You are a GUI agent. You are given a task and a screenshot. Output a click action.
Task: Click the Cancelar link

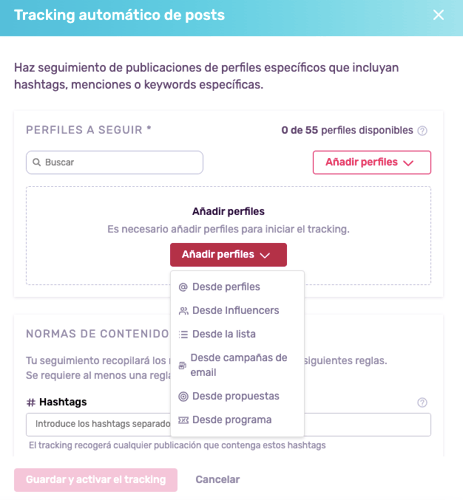click(x=218, y=480)
